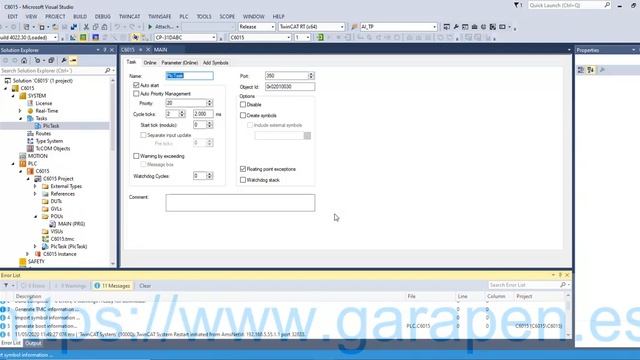Switch to the Online tab
This screenshot has width=640, height=360.
point(150,63)
